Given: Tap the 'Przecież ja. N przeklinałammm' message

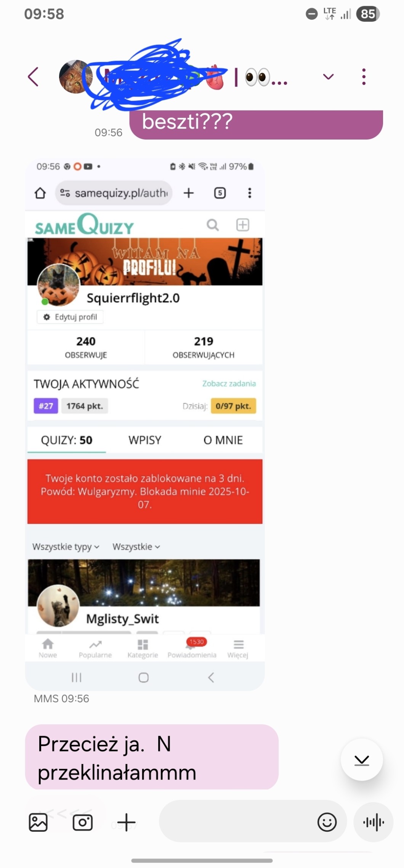Looking at the screenshot, I should pyautogui.click(x=152, y=757).
